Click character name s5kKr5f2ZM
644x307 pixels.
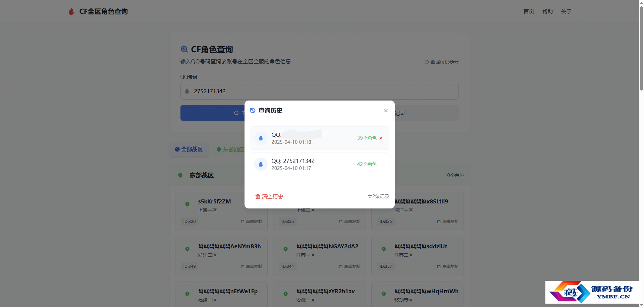point(214,201)
